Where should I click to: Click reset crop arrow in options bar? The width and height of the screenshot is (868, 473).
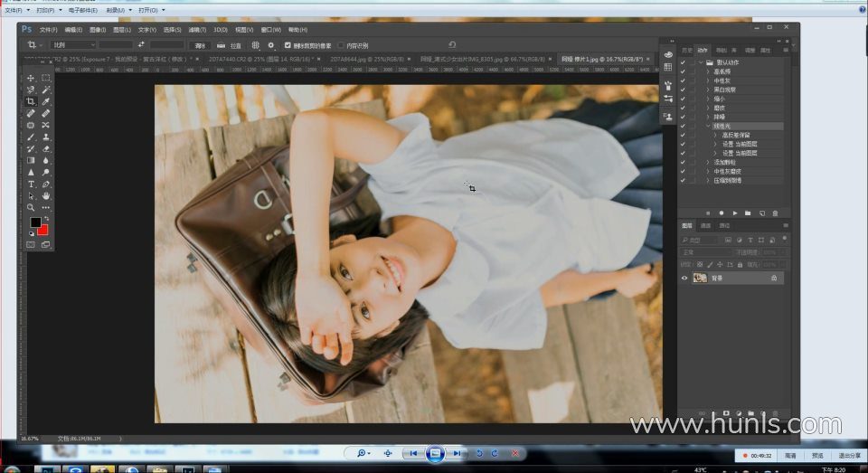[452, 45]
